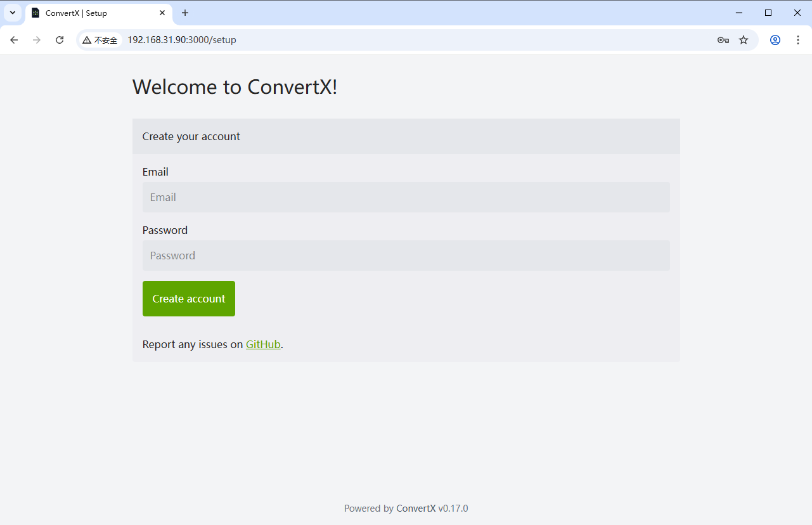
Task: Click the browser back arrow
Action: (x=14, y=40)
